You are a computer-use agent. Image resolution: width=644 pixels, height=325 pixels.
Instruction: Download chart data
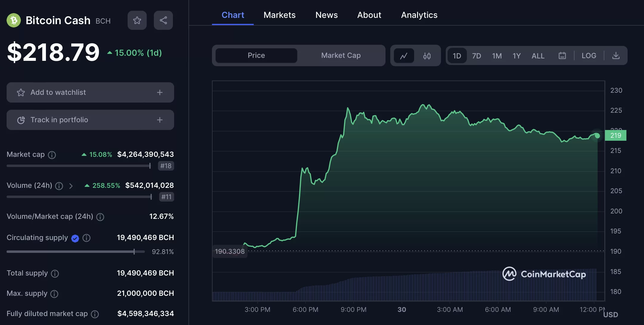pyautogui.click(x=616, y=56)
